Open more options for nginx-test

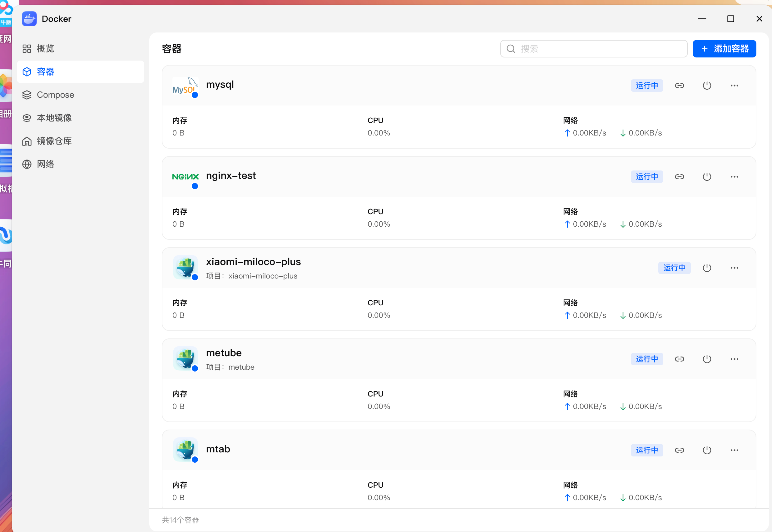click(734, 177)
